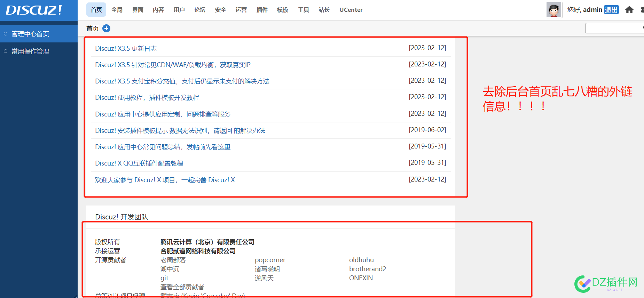The height and width of the screenshot is (298, 644).
Task: Click contributor 湖中沉
Action: click(170, 269)
